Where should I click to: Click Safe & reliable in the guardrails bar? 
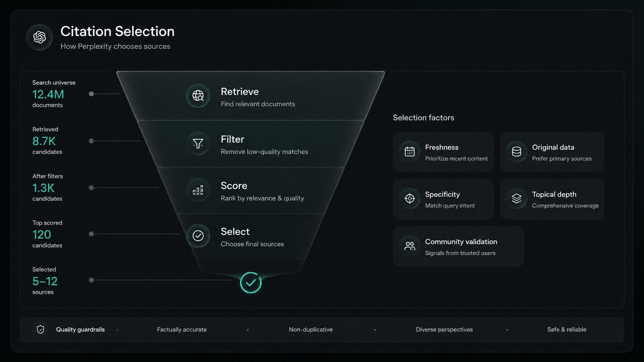[x=567, y=330]
